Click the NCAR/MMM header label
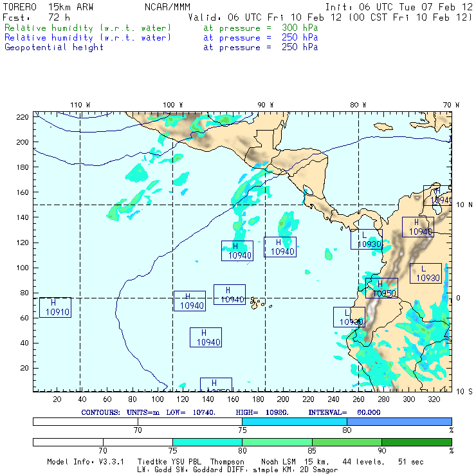 click(167, 7)
